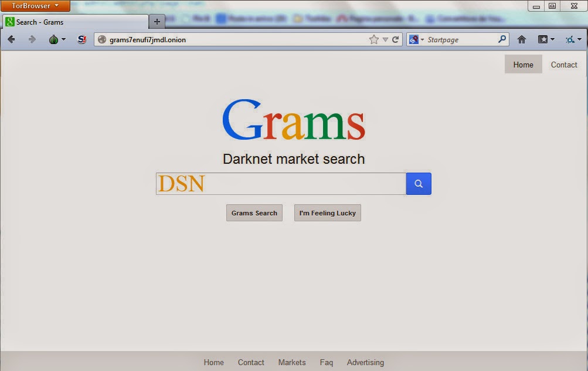The image size is (588, 371).
Task: Close the TorBrowser window
Action: click(x=574, y=6)
